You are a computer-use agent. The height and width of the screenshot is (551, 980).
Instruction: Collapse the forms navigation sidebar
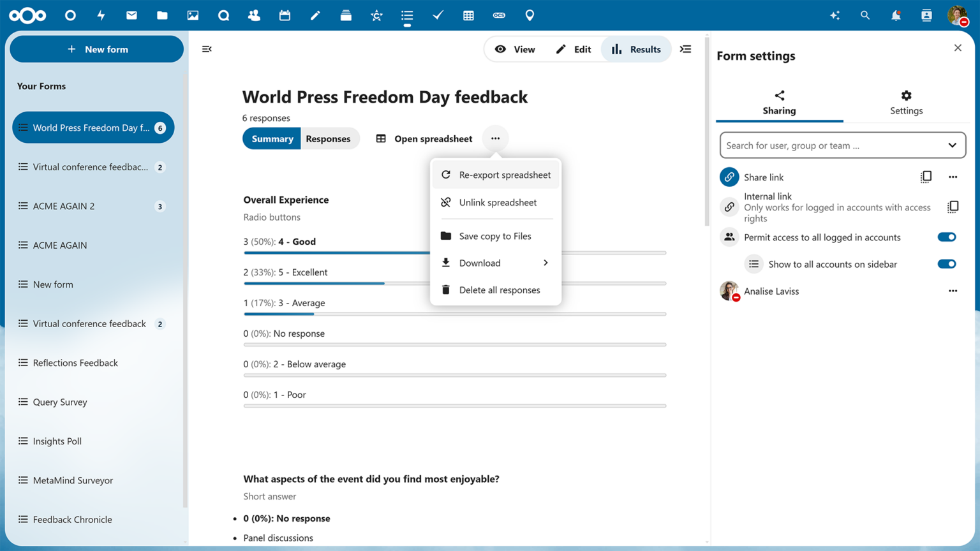point(207,49)
